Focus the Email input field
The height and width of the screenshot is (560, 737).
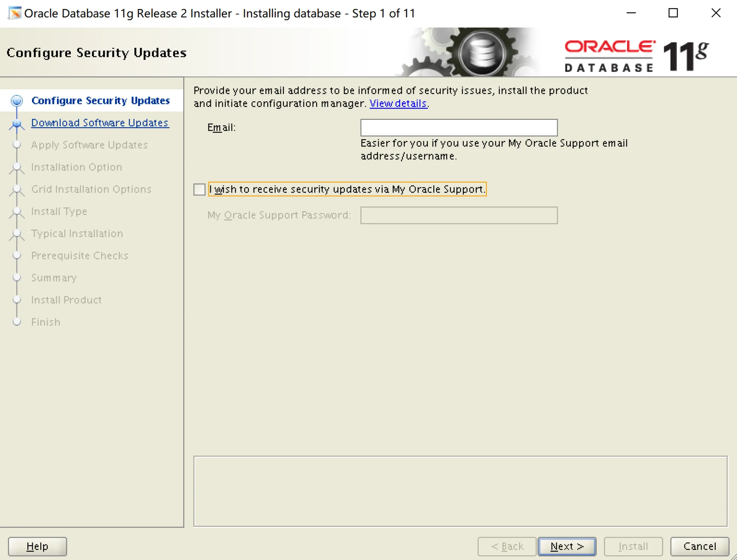coord(459,127)
